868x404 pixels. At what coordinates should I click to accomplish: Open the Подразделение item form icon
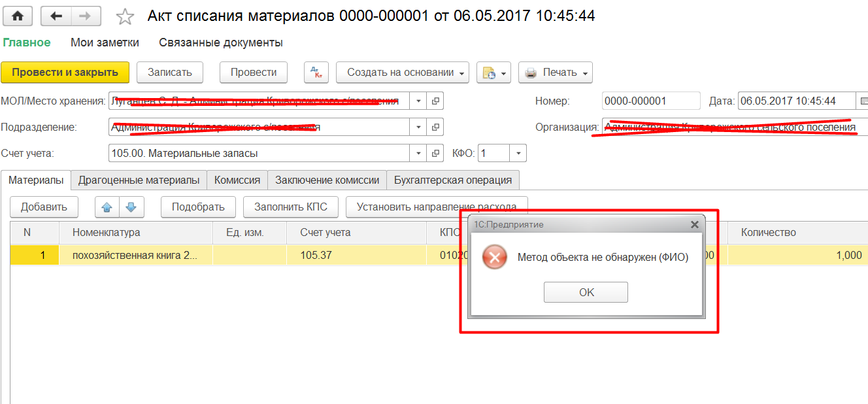pyautogui.click(x=435, y=127)
